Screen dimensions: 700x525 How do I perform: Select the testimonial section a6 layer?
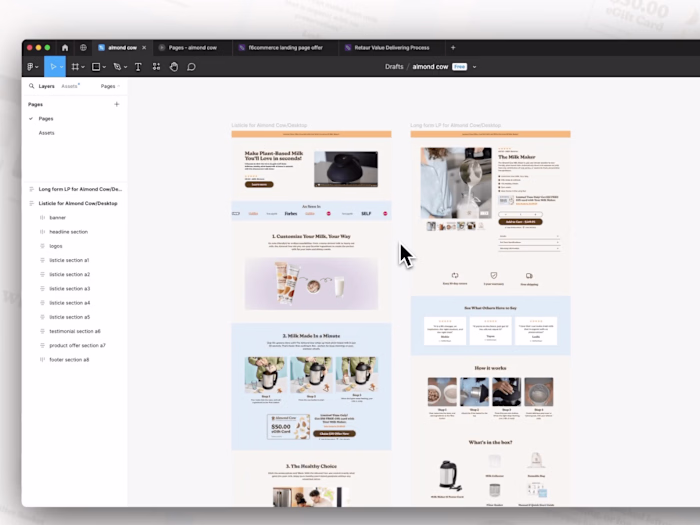pyautogui.click(x=75, y=331)
